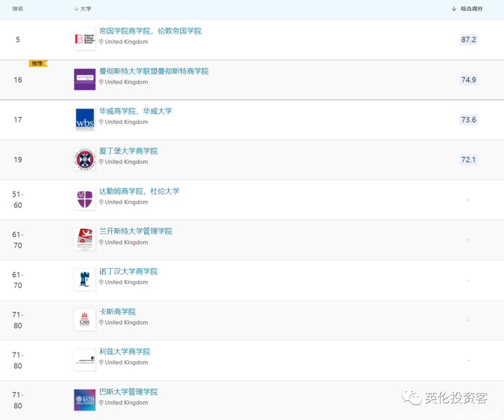Click United Kingdom under 华威商学院
The image size is (504, 420).
pos(126,122)
